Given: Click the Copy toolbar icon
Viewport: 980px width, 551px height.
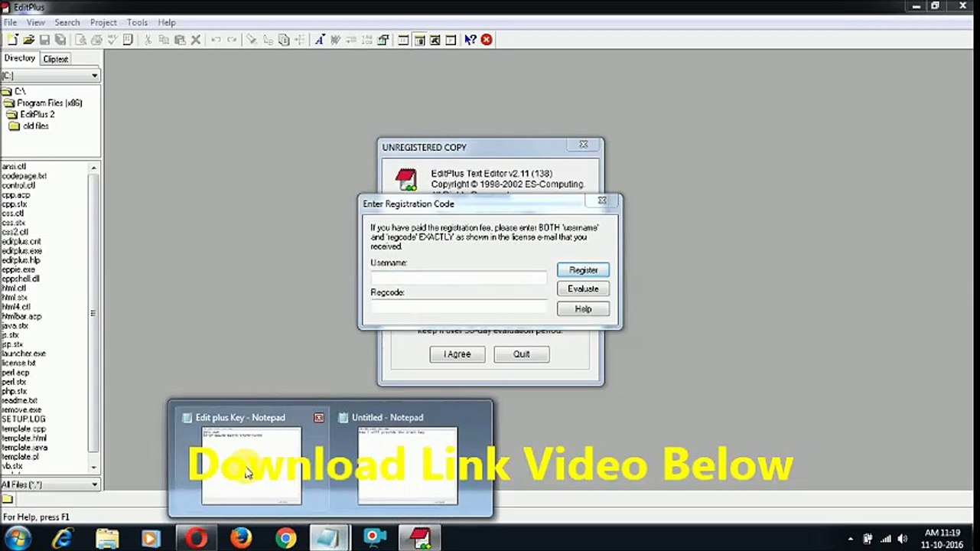Looking at the screenshot, I should (x=164, y=40).
